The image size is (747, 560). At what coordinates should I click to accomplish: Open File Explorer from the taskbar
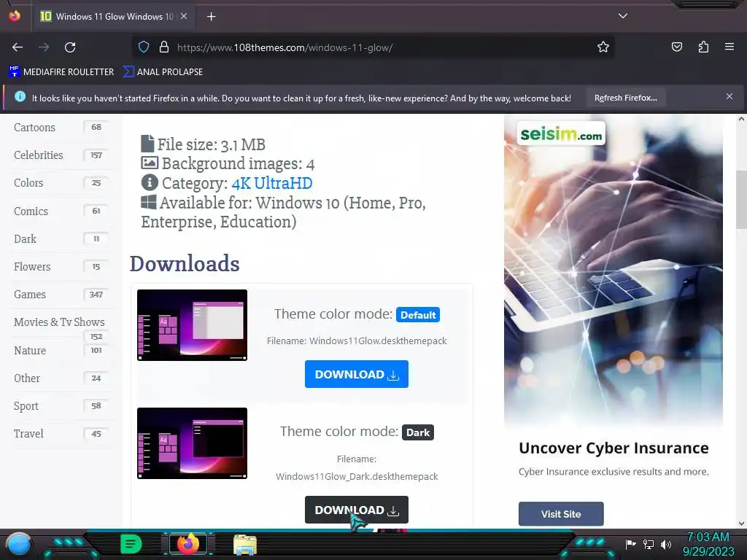pos(245,544)
